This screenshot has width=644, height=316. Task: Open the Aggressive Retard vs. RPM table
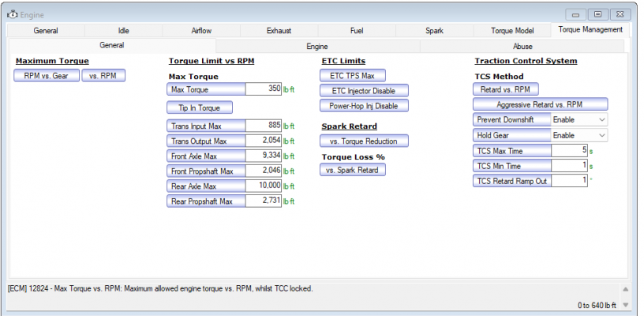(540, 104)
